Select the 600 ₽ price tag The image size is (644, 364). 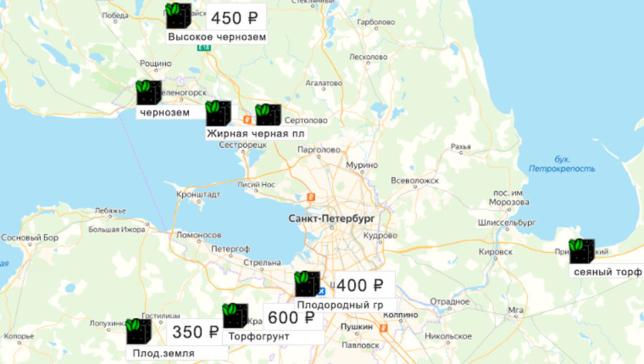291,317
